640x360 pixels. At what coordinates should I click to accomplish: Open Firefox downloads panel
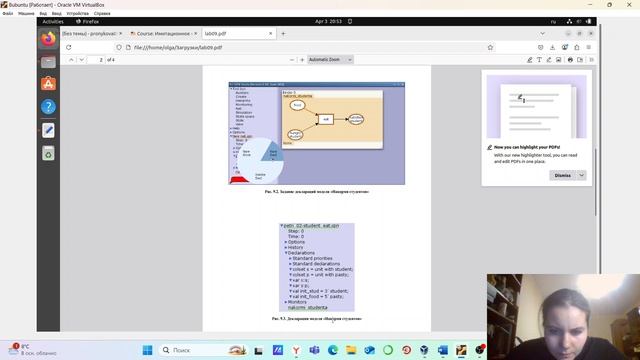(x=553, y=47)
